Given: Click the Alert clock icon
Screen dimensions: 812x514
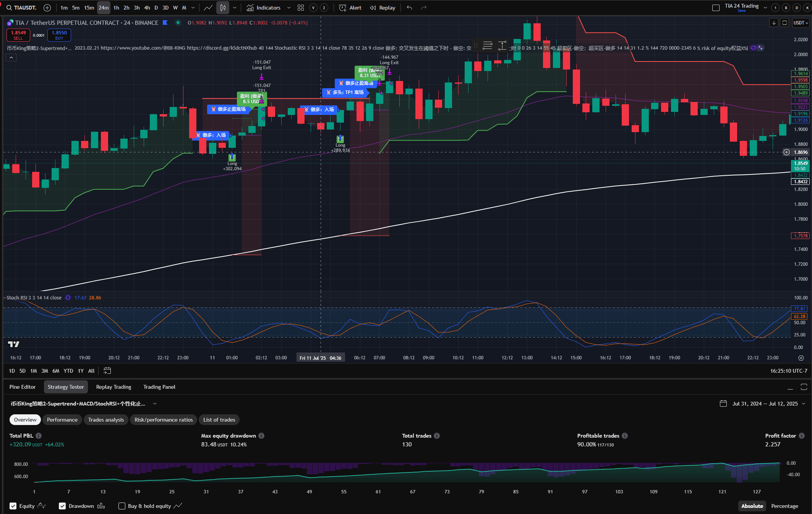Looking at the screenshot, I should pyautogui.click(x=343, y=8).
